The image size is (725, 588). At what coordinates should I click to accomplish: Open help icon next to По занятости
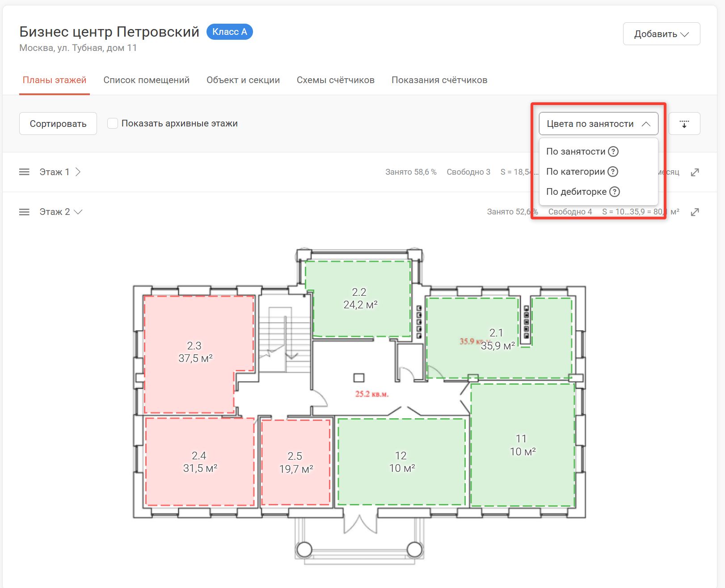(x=613, y=151)
